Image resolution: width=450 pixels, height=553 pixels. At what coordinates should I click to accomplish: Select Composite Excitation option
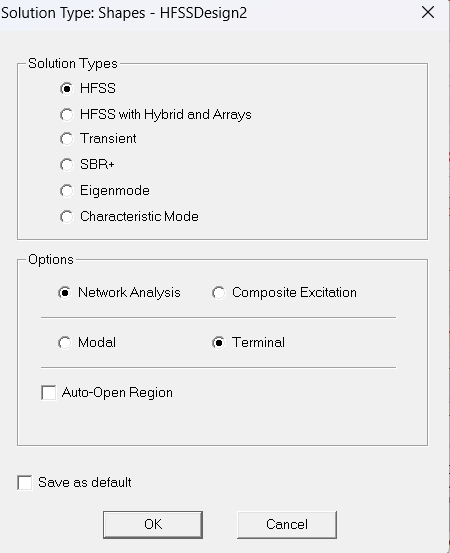tap(218, 293)
